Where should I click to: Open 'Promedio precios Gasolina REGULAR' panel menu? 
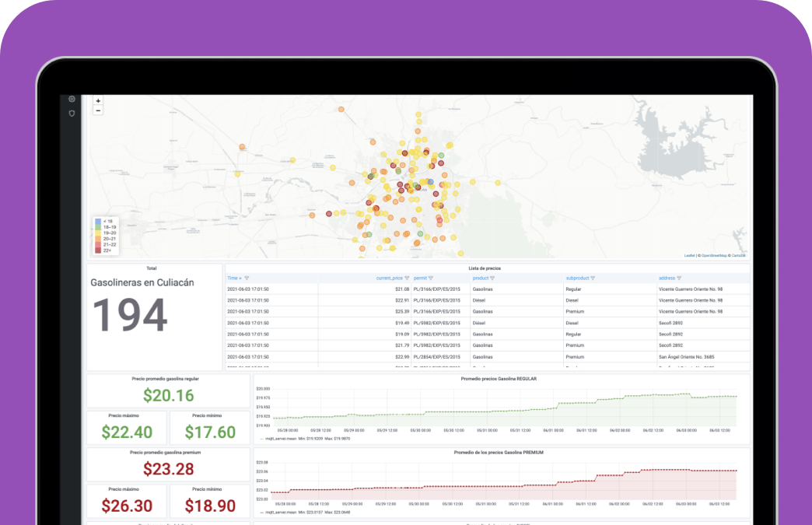click(499, 379)
